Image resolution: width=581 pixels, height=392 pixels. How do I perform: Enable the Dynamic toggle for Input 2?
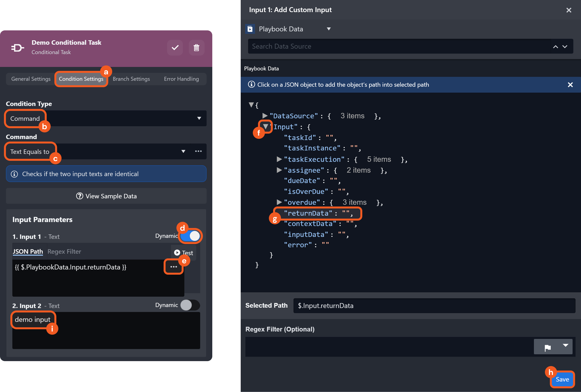coord(190,305)
